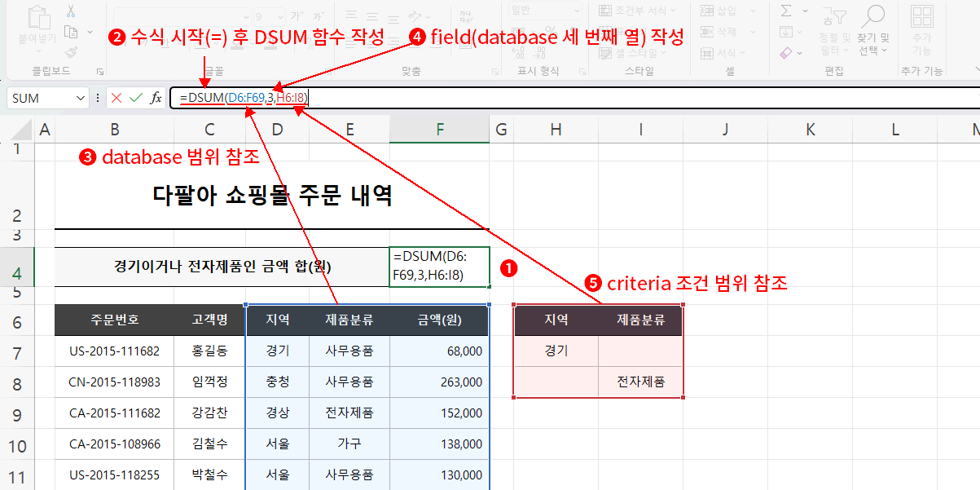Screen dimensions: 980x490
Task: Click cell 'CN-2015-118983'
Action: click(x=114, y=382)
